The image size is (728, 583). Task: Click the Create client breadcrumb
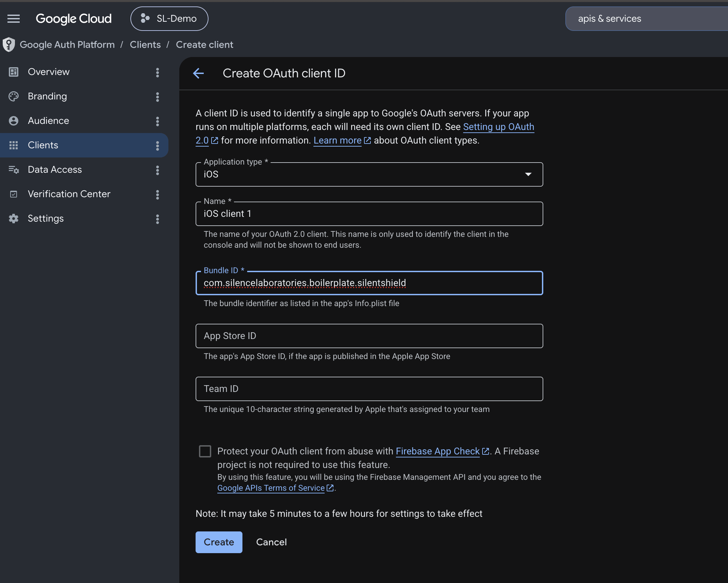[x=204, y=44]
